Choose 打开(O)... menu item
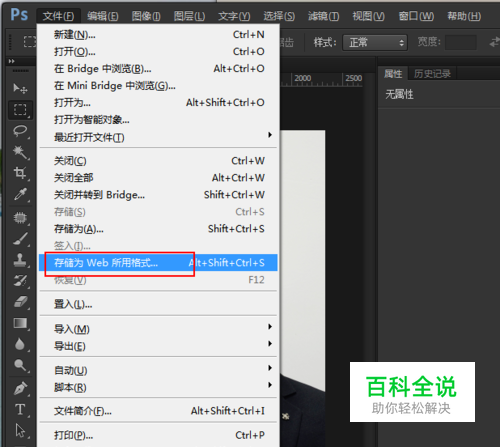The height and width of the screenshot is (447, 500). click(158, 52)
